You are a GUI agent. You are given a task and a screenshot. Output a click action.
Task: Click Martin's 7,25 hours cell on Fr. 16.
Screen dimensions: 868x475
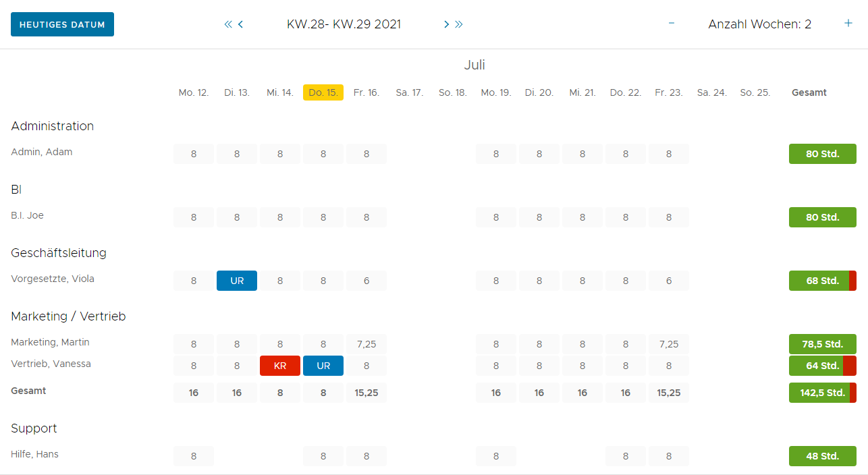[x=367, y=344]
